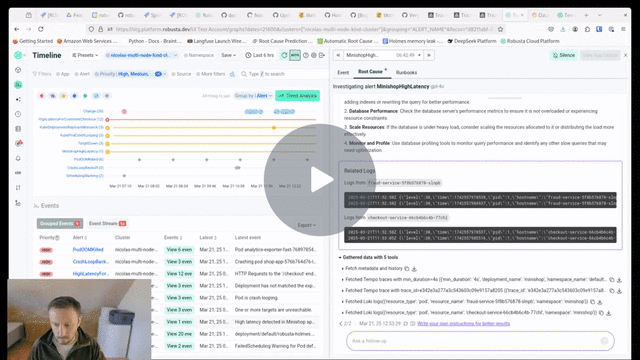The height and width of the screenshot is (360, 640).
Task: Open the Alert filter
Action: tap(82, 74)
